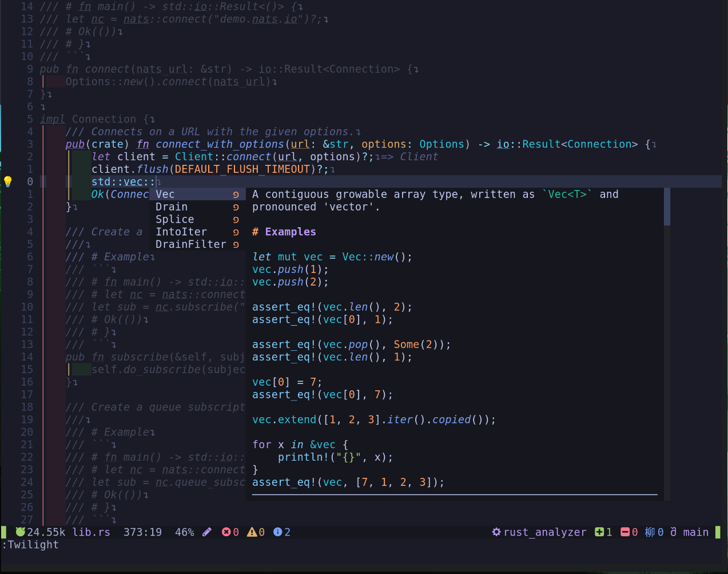Click the kind icon beside Vec completion
728x574 pixels.
point(236,195)
